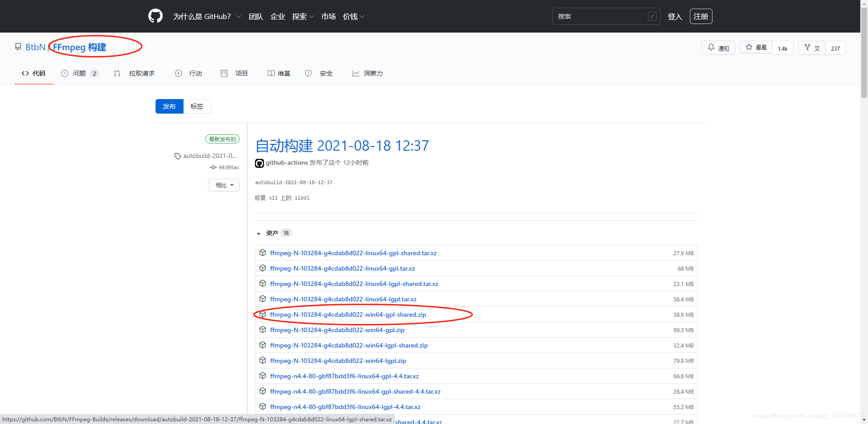The width and height of the screenshot is (868, 424).
Task: Open the 问题 (Issues) tab
Action: point(80,73)
